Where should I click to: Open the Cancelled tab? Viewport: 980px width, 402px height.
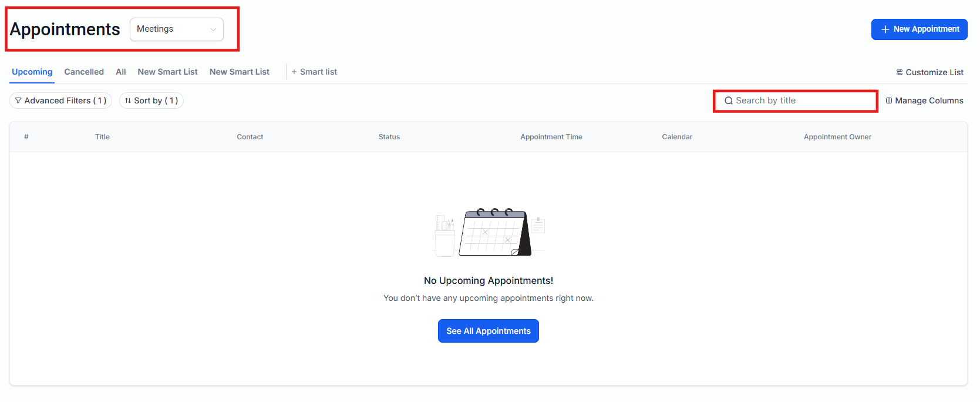84,72
